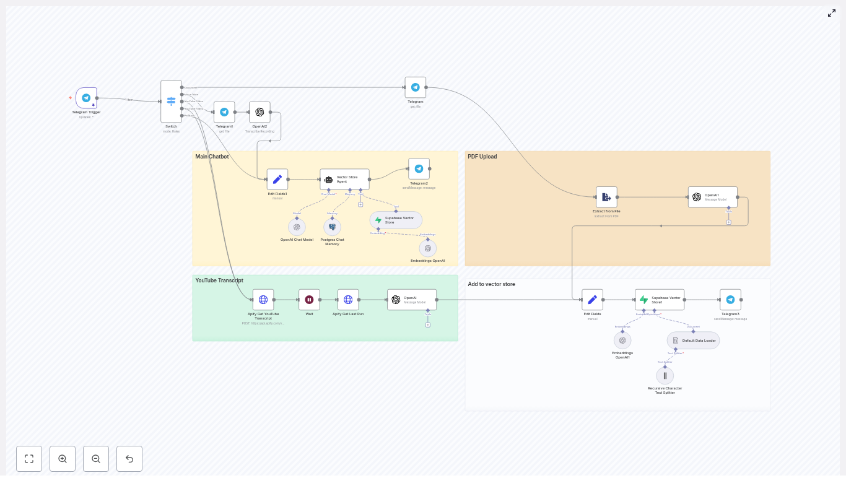Open the OpenAI2 Transcribe Recording node
This screenshot has width=846, height=504.
(x=259, y=112)
